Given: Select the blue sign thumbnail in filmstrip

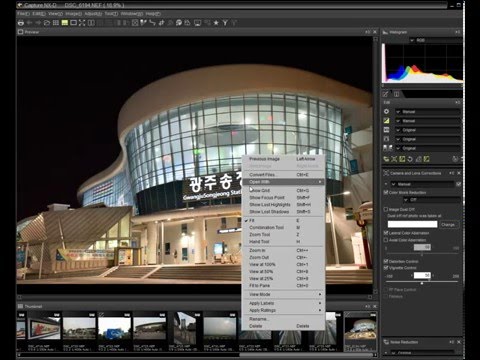Looking at the screenshot, I should 114,331.
